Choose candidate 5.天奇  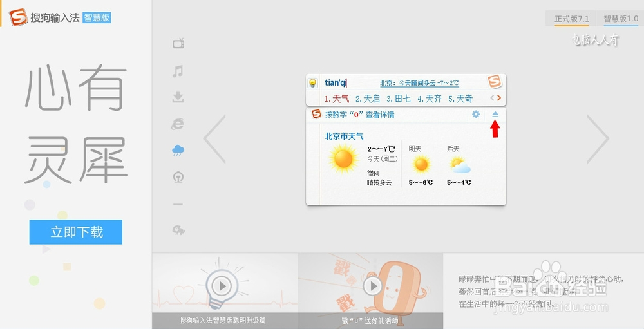(x=460, y=99)
